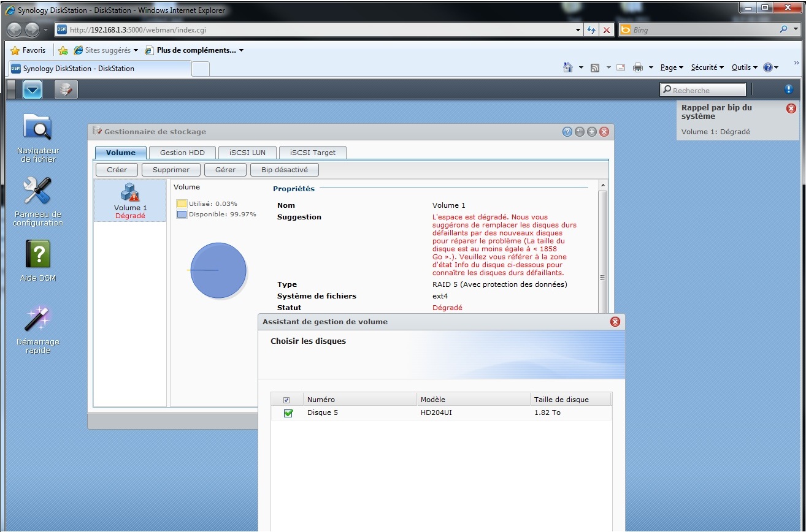Viewport: 806px width, 532px height.
Task: Dismiss the Rappel par bip notification
Action: click(x=791, y=108)
